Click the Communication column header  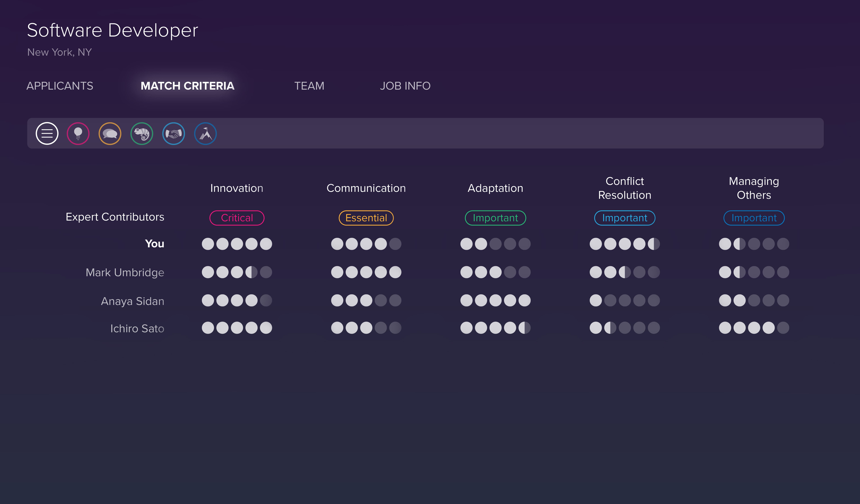tap(366, 188)
